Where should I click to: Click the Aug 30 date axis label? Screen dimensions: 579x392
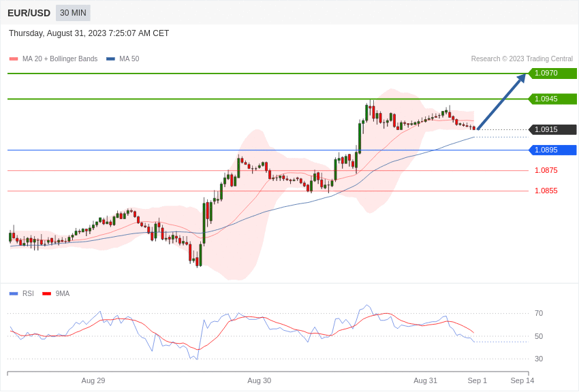(260, 380)
